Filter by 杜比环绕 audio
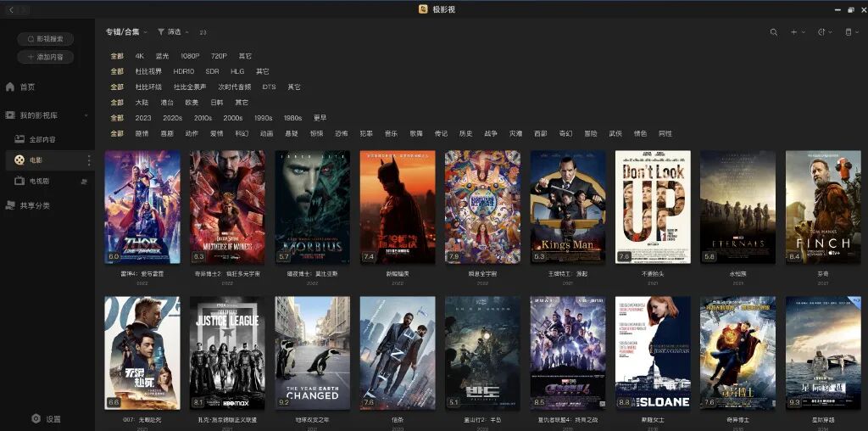Image resolution: width=868 pixels, height=431 pixels. (148, 87)
